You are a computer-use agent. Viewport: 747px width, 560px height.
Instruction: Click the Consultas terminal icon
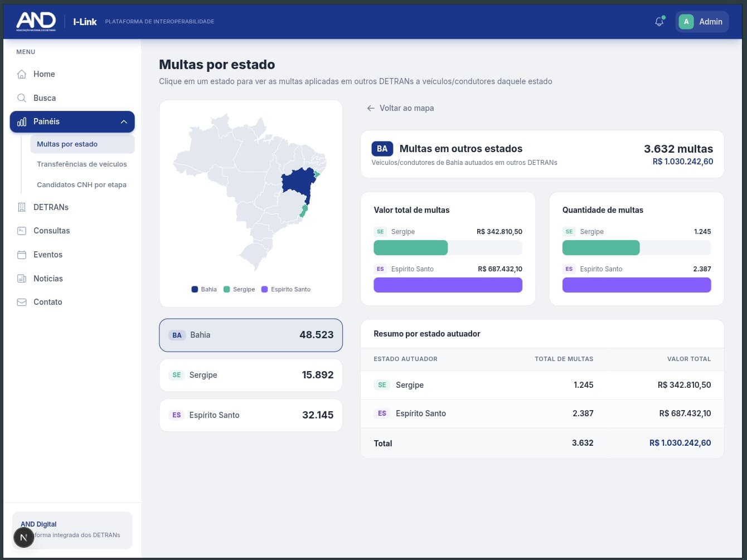coord(22,231)
